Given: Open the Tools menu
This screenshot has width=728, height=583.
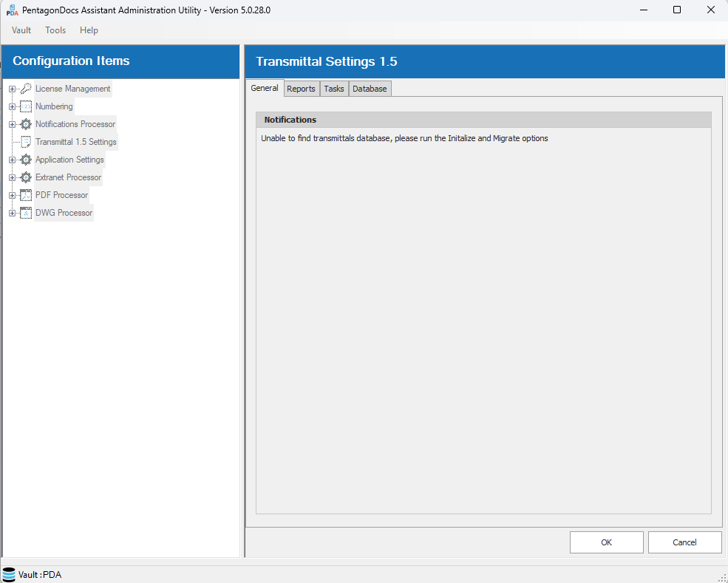Looking at the screenshot, I should click(55, 30).
